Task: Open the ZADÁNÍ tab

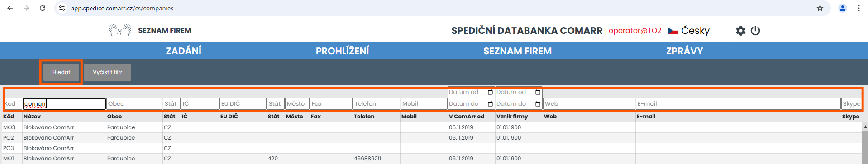Action: 183,51
